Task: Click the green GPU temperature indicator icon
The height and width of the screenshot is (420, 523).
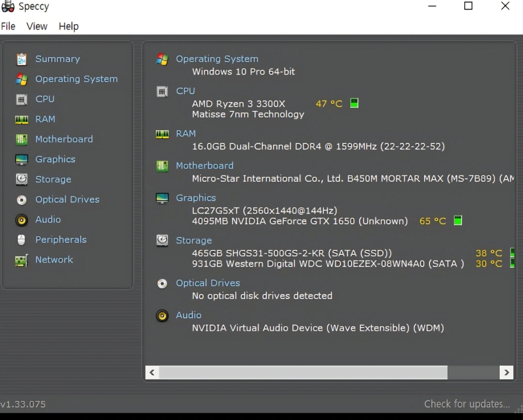Action: tap(458, 220)
